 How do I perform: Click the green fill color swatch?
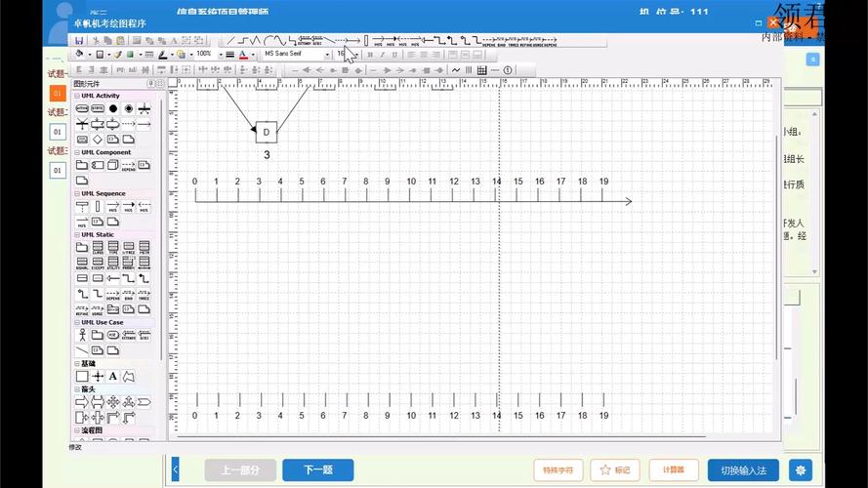[x=130, y=55]
